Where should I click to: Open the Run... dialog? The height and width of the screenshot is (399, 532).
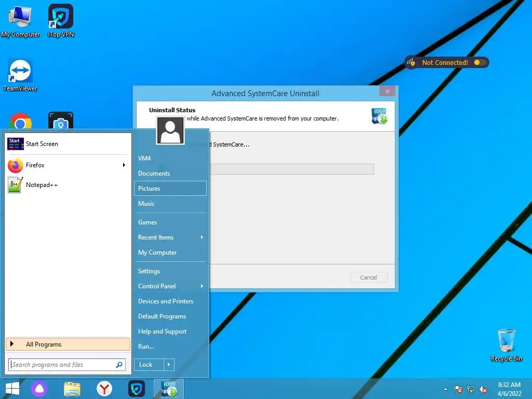pyautogui.click(x=170, y=347)
